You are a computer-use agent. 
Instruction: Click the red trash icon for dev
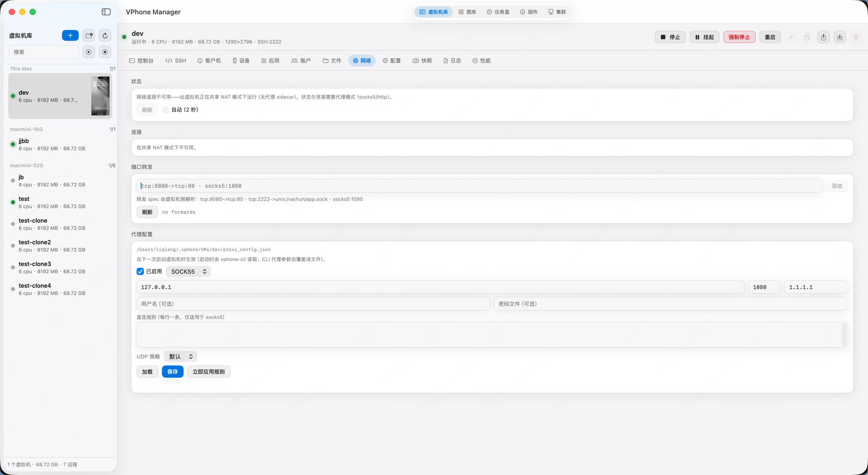(x=856, y=37)
